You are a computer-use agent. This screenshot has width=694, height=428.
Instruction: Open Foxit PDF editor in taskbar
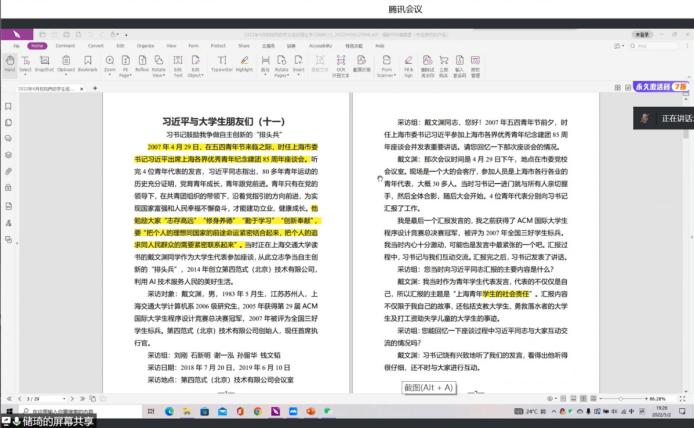coord(275,411)
